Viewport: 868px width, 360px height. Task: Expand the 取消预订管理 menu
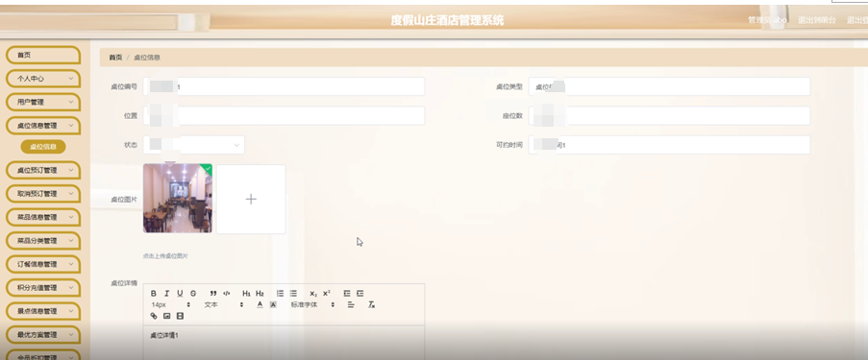point(43,194)
